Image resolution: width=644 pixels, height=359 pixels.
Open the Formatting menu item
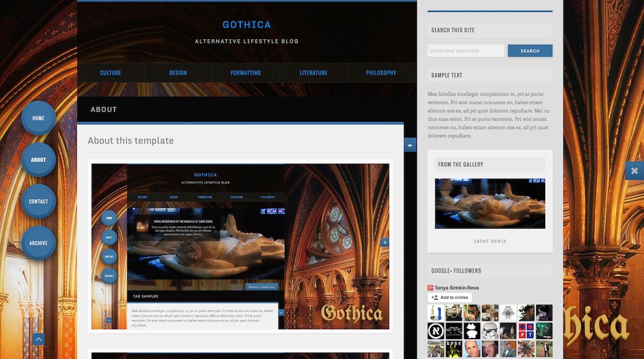click(x=246, y=73)
